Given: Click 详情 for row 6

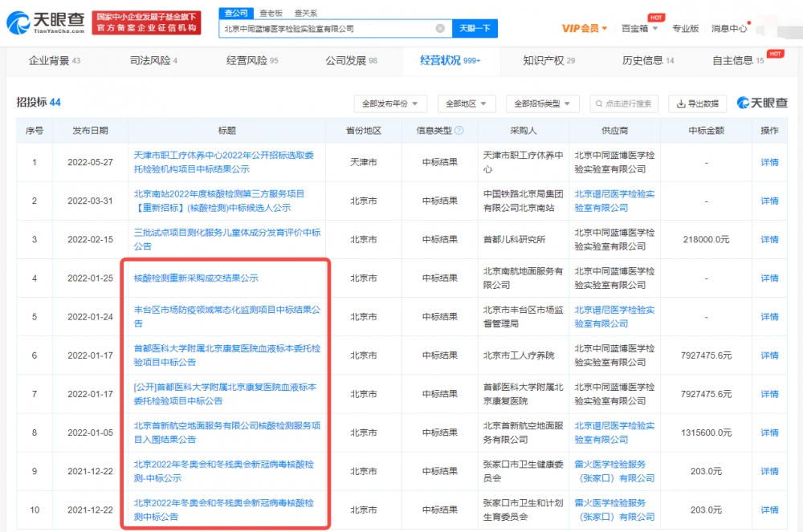Looking at the screenshot, I should [769, 355].
